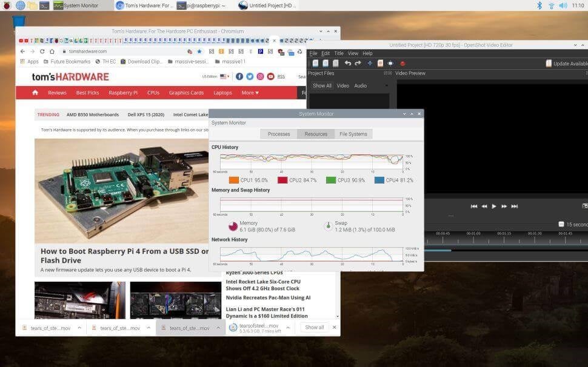Viewport: 588px width, 367px height.
Task: Open the Tom's Hardware Twitter icon
Action: pos(250,76)
